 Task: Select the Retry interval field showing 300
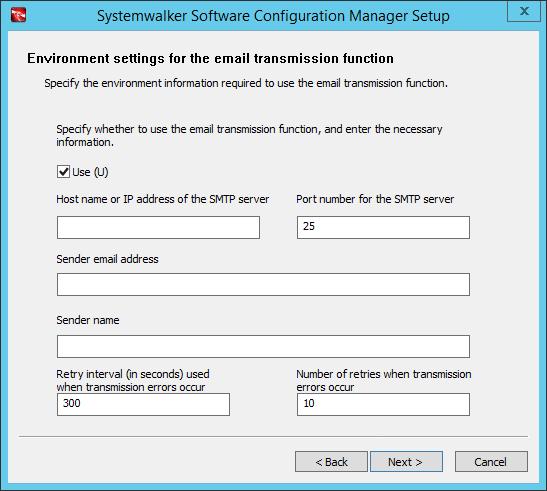[143, 404]
